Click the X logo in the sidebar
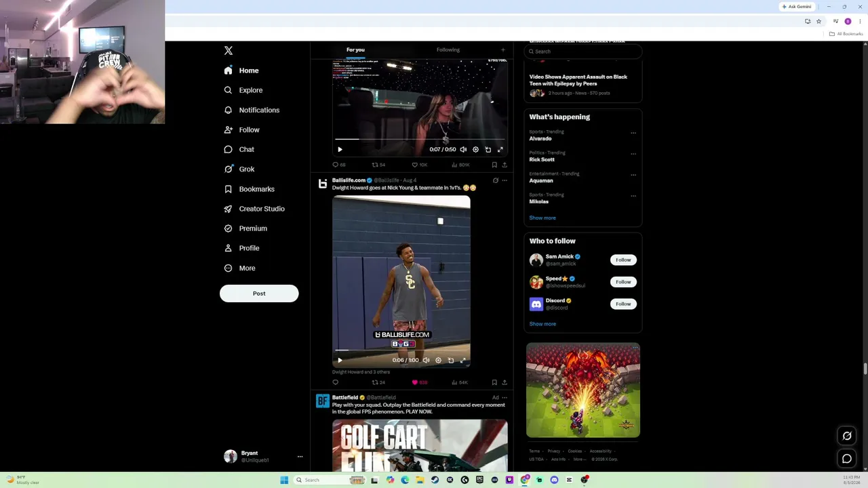Image resolution: width=868 pixels, height=488 pixels. click(x=229, y=51)
